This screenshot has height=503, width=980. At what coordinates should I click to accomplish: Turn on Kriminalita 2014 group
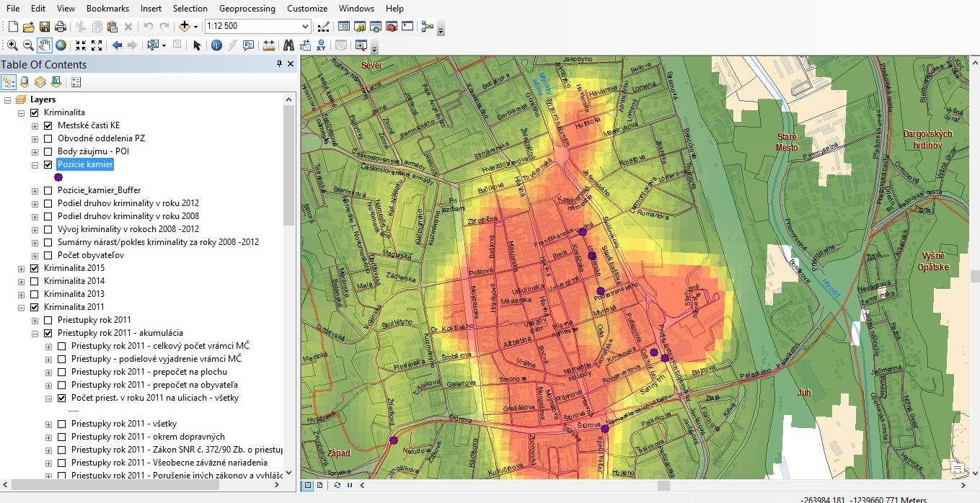pos(34,281)
